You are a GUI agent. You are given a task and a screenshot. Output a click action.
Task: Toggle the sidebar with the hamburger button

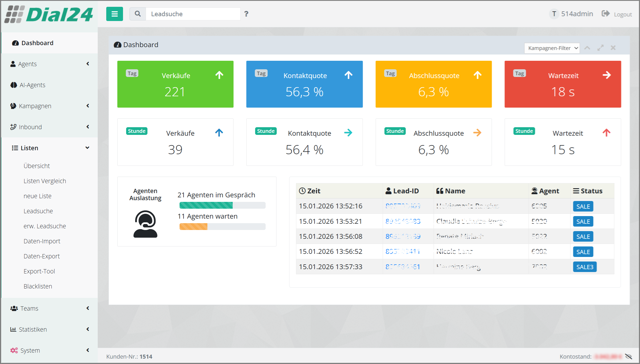[x=114, y=14]
